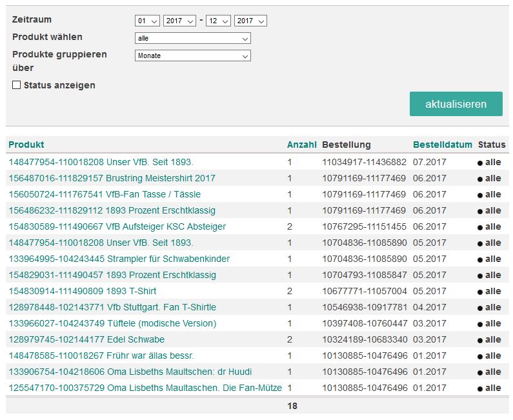
Task: Open product 156486232-111829112 1893 Prozent Erschtklassig
Action: pos(112,210)
